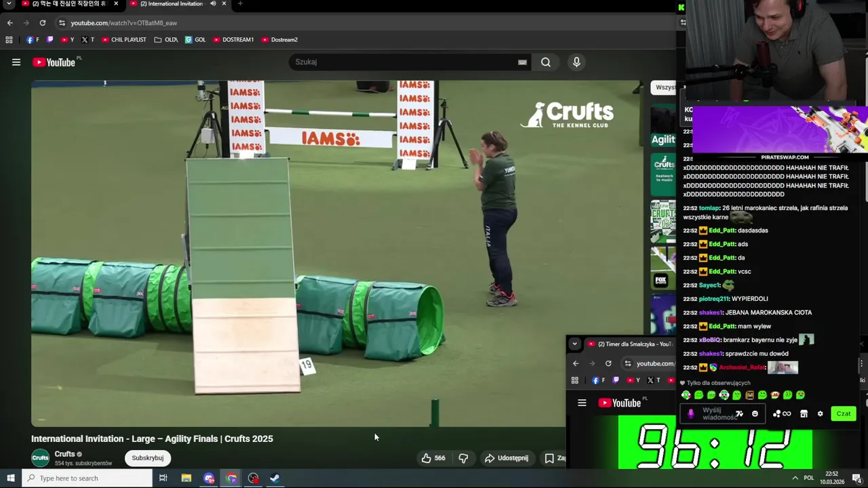
Task: Open the FOX suggested video thumbnail
Action: point(663,267)
